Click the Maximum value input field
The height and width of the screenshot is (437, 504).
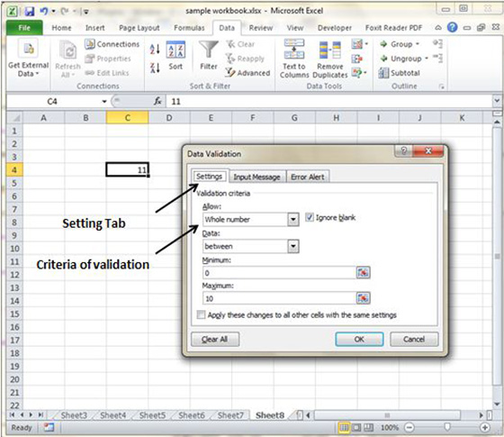[279, 298]
